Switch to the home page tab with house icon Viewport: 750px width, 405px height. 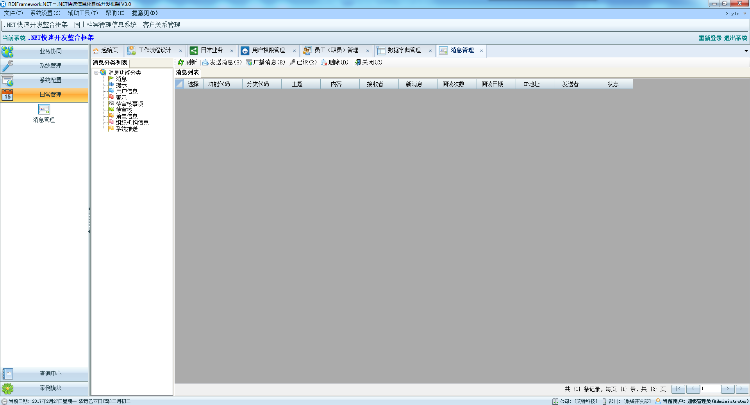(x=106, y=50)
